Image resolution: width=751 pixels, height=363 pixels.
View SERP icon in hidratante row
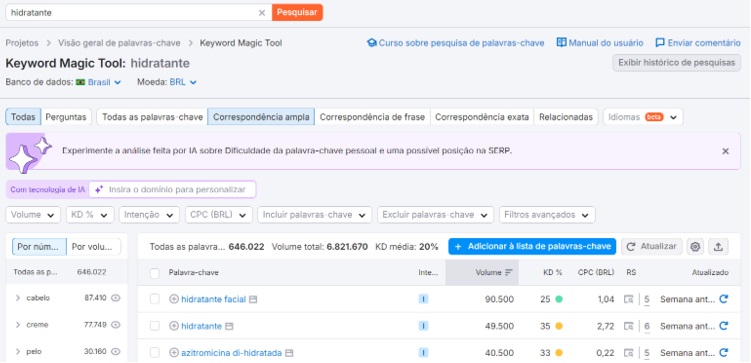click(x=628, y=326)
